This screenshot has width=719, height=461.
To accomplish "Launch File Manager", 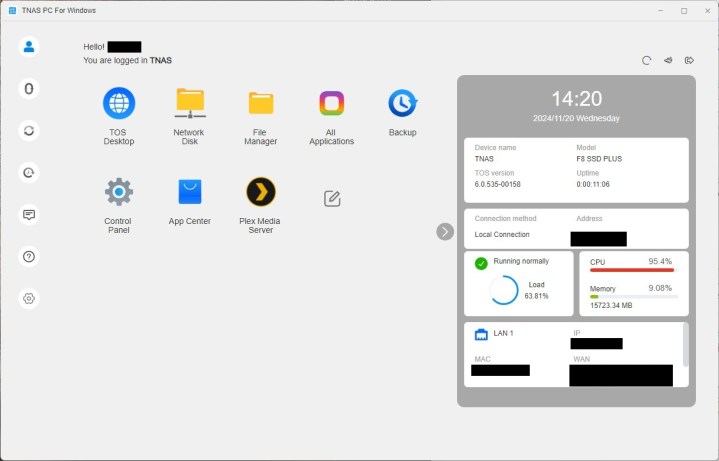I will pyautogui.click(x=260, y=103).
